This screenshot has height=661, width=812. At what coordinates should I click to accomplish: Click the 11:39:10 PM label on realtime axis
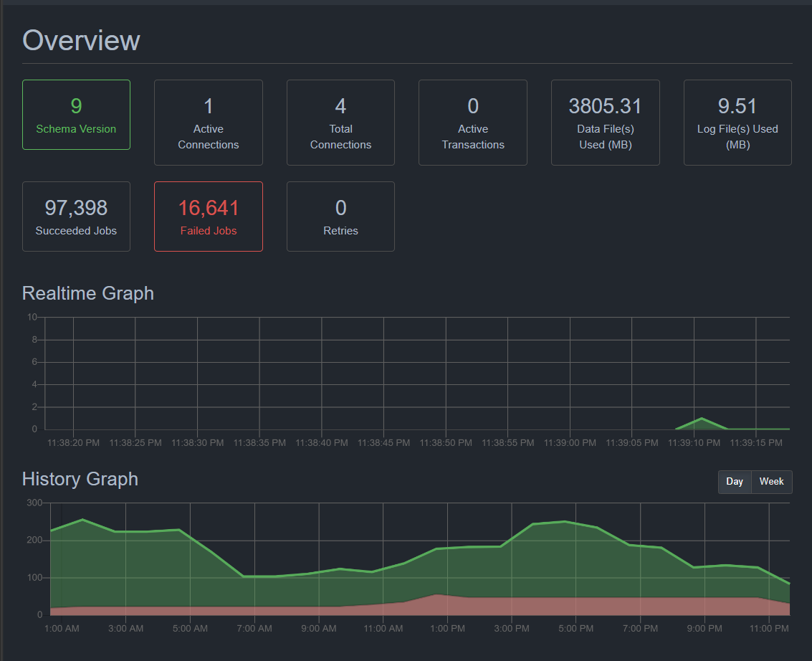click(x=694, y=443)
